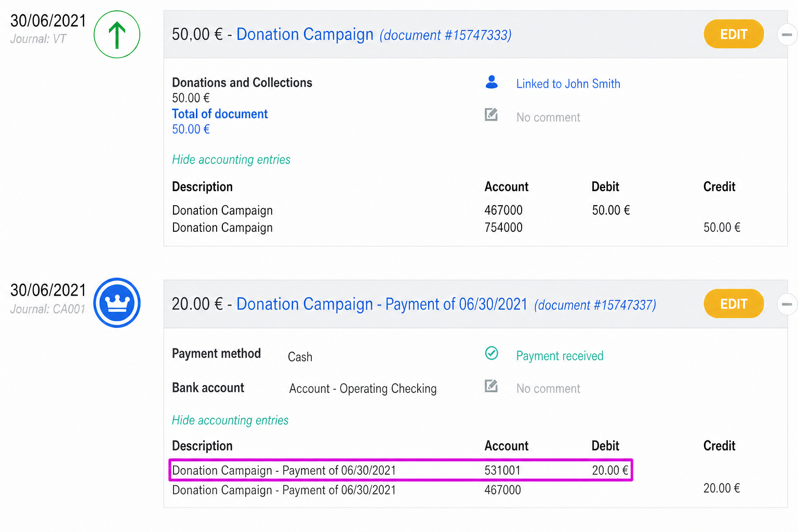Collapse the payment document with minus button

click(787, 304)
